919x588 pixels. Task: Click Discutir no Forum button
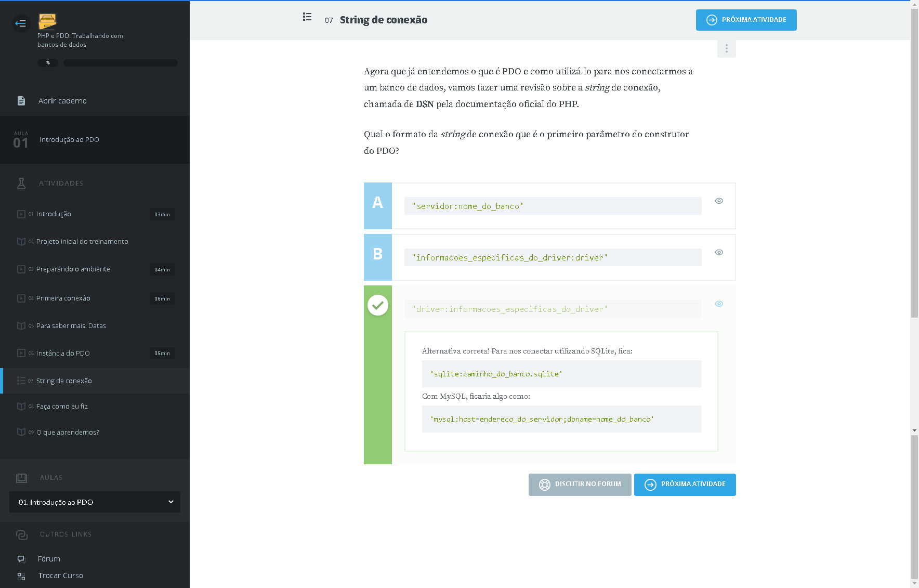[x=580, y=485]
